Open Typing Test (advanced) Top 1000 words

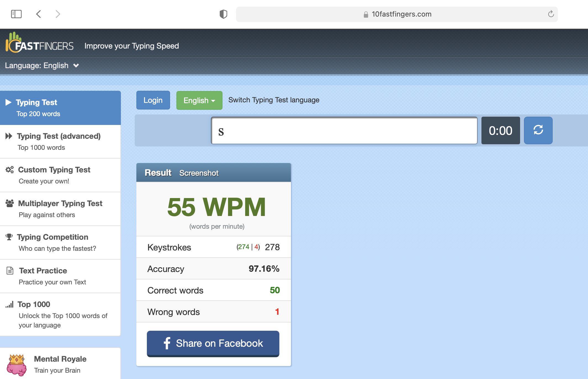tap(59, 142)
